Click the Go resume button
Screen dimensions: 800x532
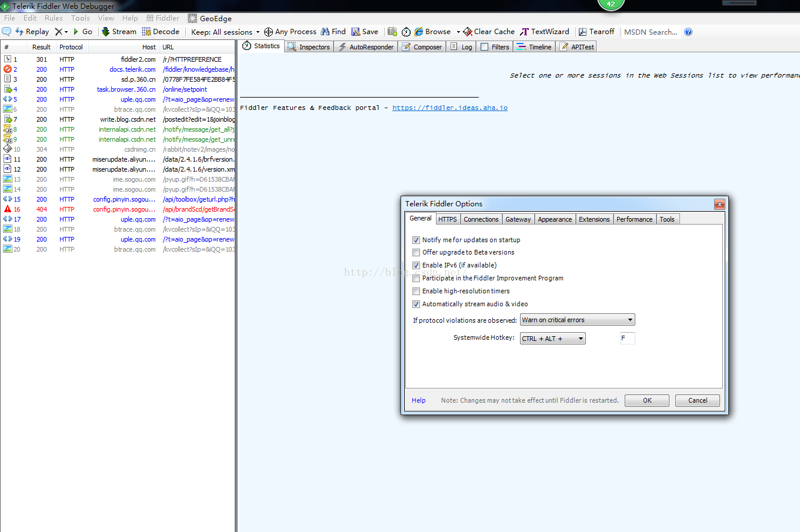[82, 32]
